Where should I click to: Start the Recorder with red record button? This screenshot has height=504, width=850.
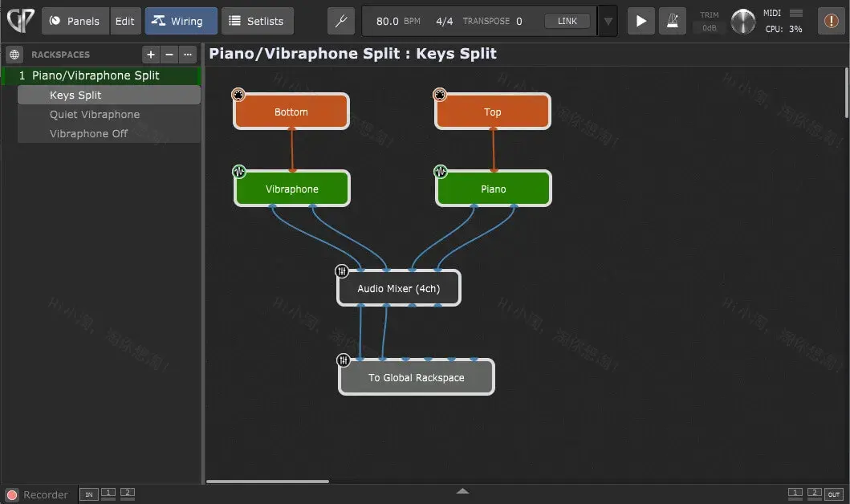[12, 494]
